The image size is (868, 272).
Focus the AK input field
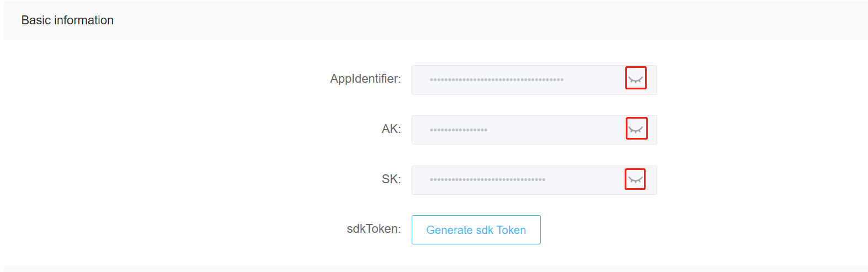[534, 130]
